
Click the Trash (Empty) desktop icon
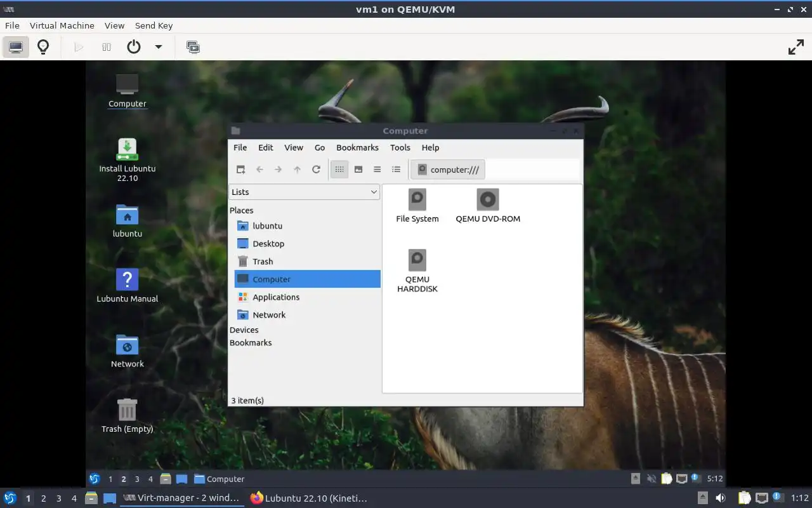pos(128,416)
